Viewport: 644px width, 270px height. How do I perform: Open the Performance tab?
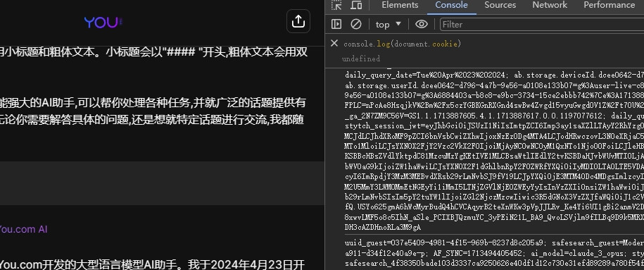pyautogui.click(x=609, y=5)
